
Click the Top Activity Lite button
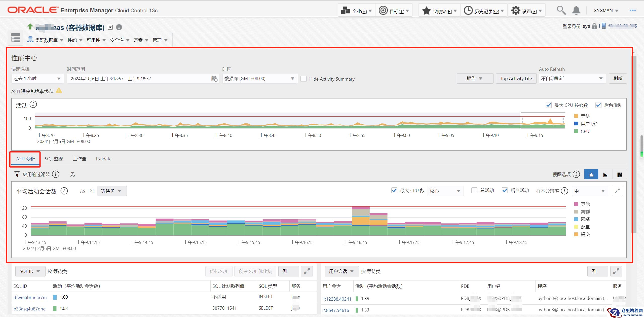[516, 79]
